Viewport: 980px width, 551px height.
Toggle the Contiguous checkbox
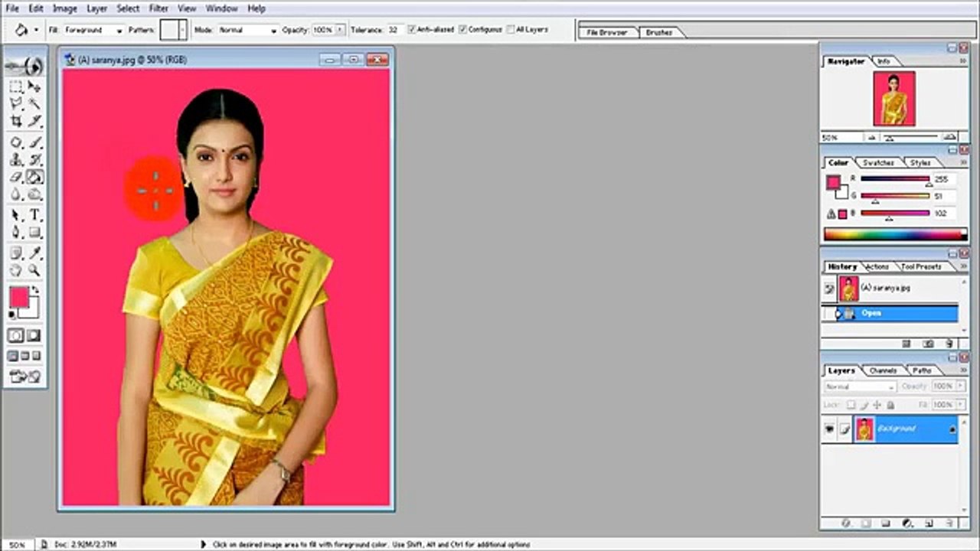coord(462,30)
